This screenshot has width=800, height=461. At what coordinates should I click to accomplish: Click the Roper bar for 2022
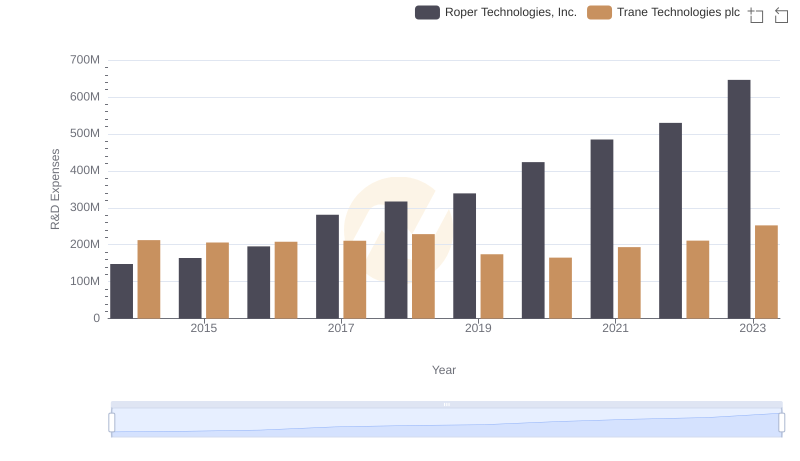click(x=670, y=221)
